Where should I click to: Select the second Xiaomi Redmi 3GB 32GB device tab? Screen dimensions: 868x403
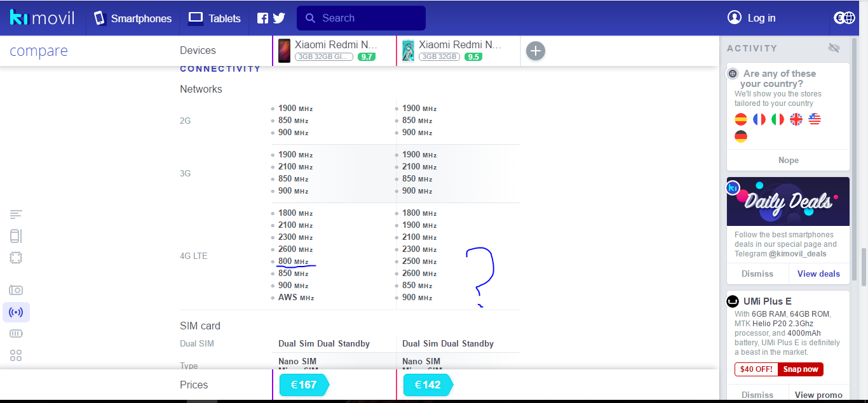click(458, 50)
